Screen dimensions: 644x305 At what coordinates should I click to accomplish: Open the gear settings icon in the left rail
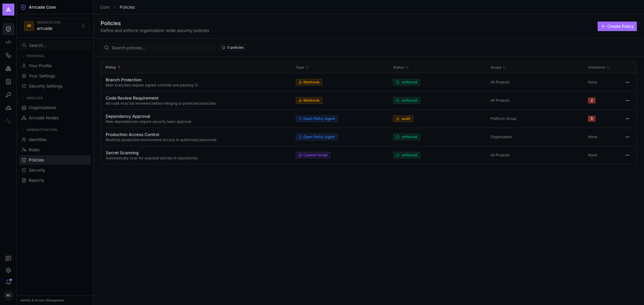click(8, 270)
